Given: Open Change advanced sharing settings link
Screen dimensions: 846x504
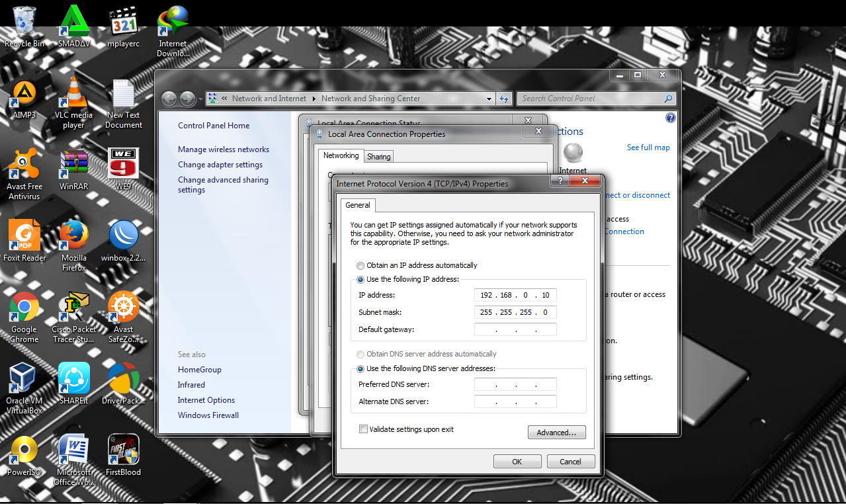Looking at the screenshot, I should point(223,185).
